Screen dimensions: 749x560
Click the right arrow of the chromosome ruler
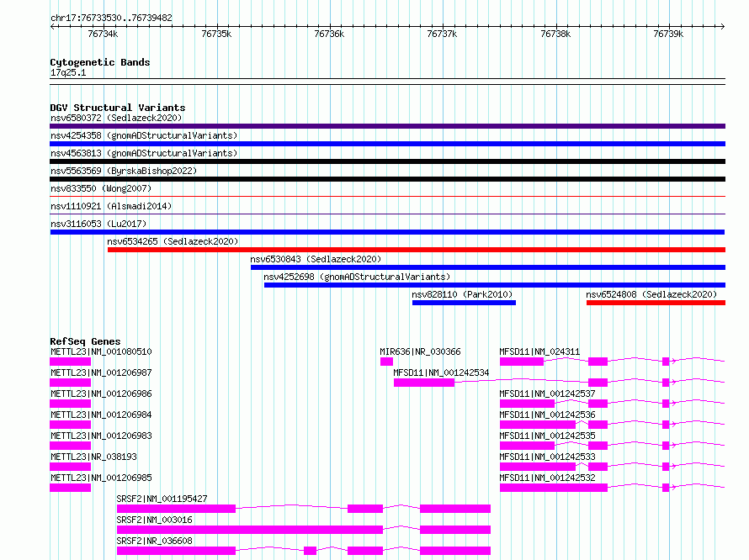[722, 27]
